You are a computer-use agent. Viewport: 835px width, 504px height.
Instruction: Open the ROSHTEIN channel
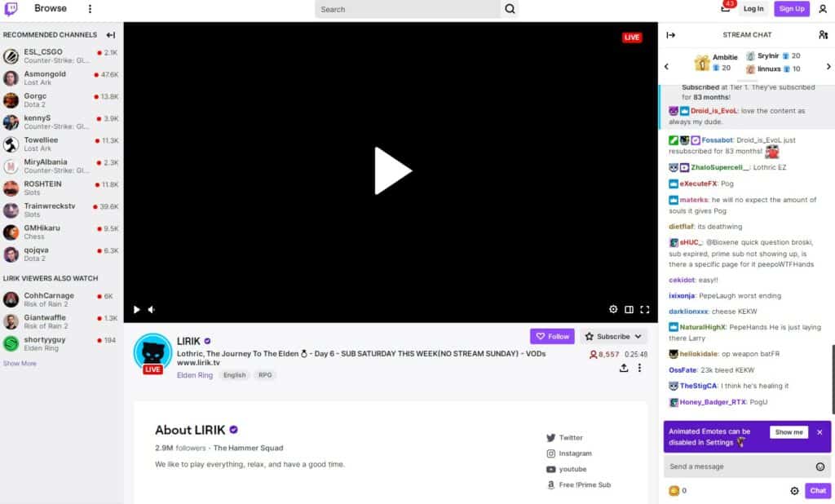tap(61, 188)
